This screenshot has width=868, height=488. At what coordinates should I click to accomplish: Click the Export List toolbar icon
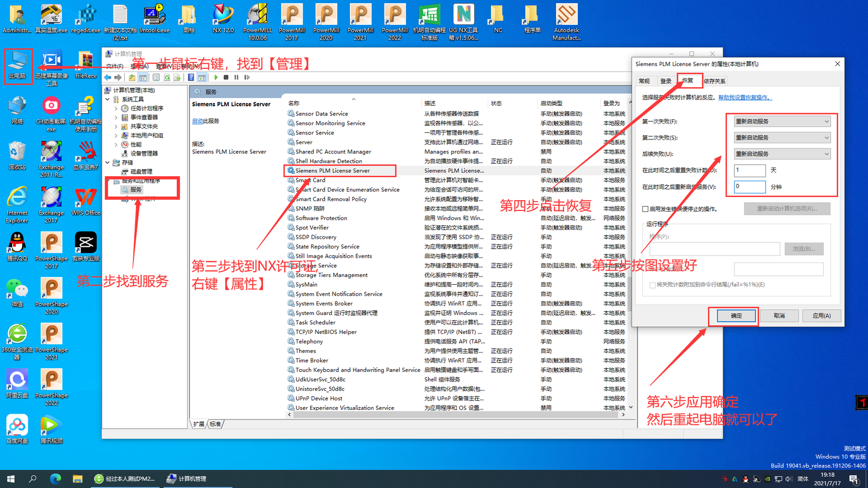(177, 78)
